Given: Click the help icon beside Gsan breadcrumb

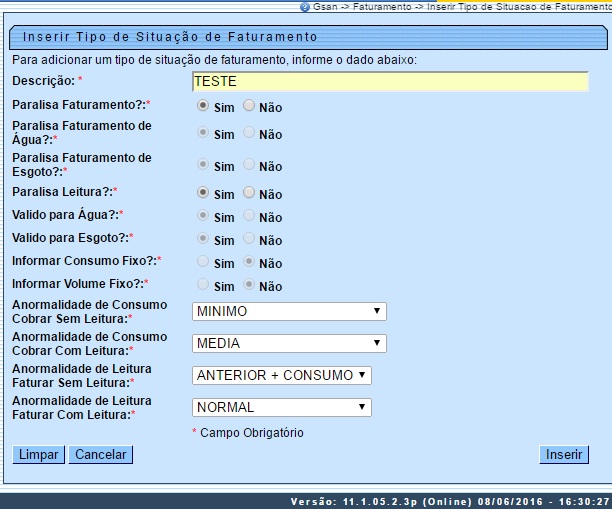Looking at the screenshot, I should pyautogui.click(x=306, y=7).
